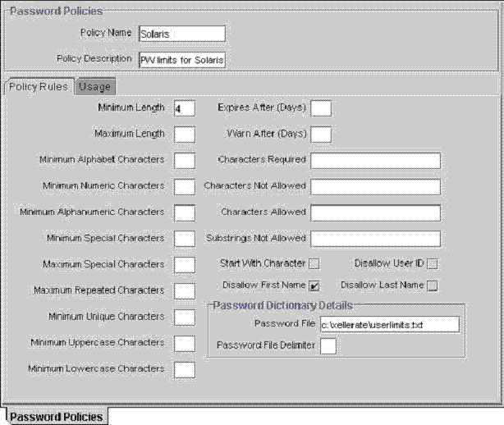Open the Password Policies bottom tab

point(57,417)
